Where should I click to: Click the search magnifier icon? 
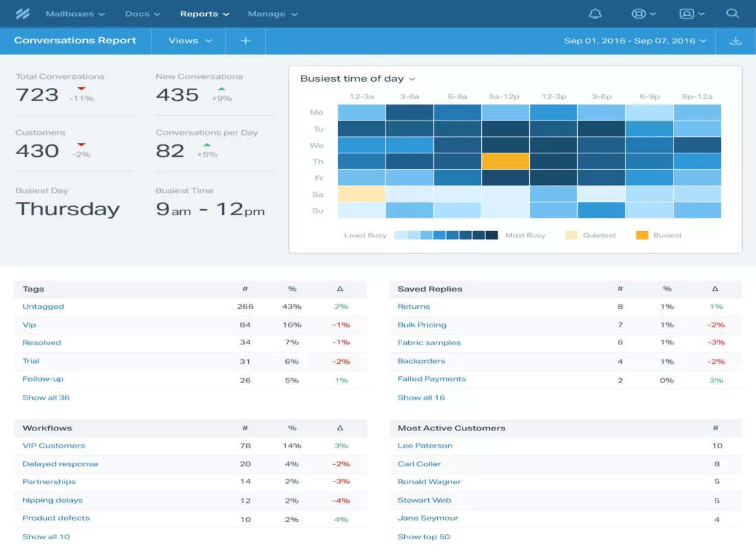click(x=733, y=14)
